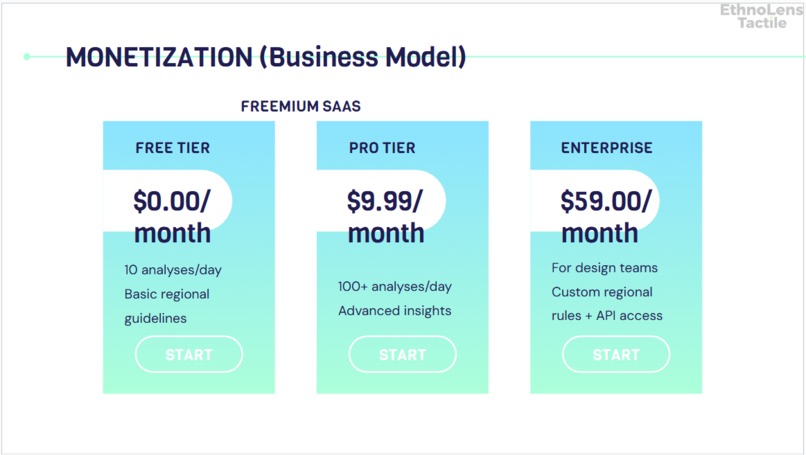Click the green line right of title

tap(636, 57)
